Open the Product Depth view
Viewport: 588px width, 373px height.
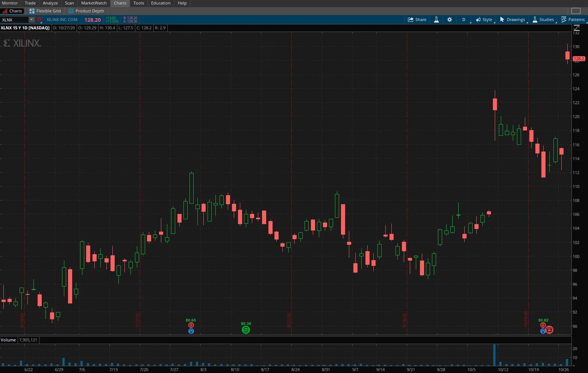pos(86,11)
